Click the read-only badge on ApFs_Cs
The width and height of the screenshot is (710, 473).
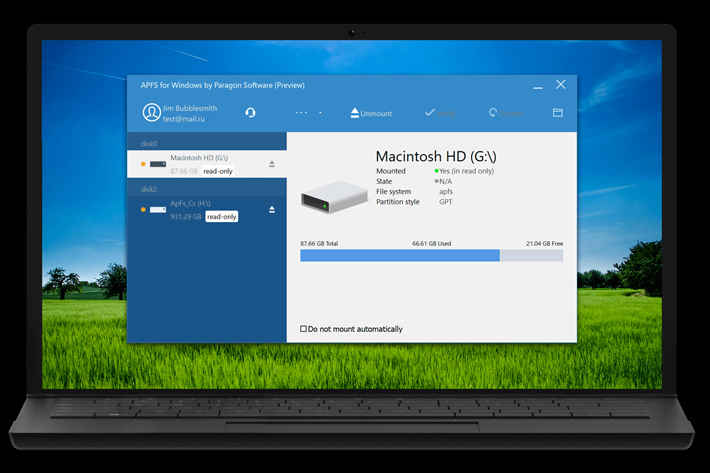click(x=222, y=216)
